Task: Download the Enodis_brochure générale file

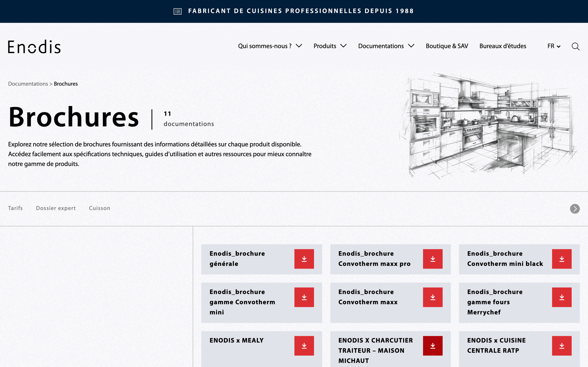Action: (304, 259)
